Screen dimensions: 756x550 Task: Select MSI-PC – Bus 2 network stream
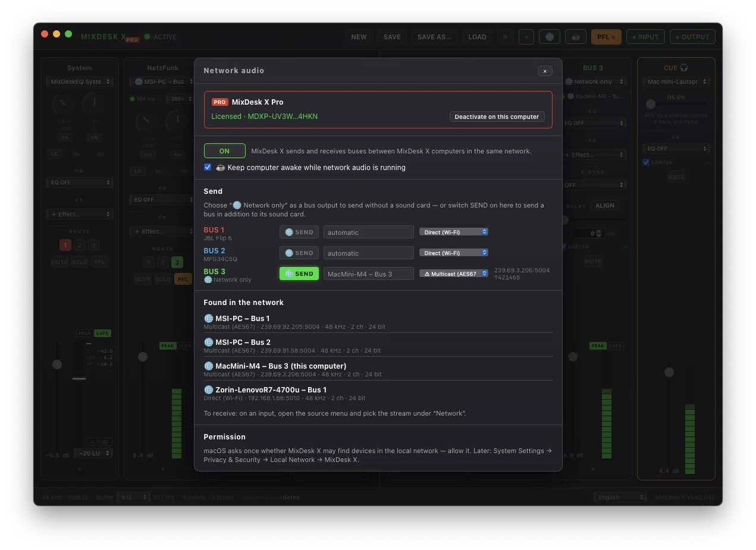coord(378,345)
